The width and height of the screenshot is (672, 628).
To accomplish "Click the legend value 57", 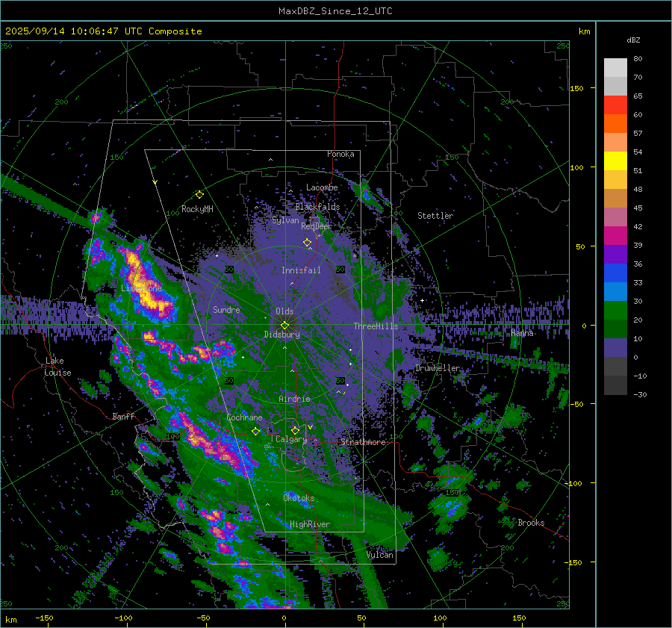I will (638, 134).
